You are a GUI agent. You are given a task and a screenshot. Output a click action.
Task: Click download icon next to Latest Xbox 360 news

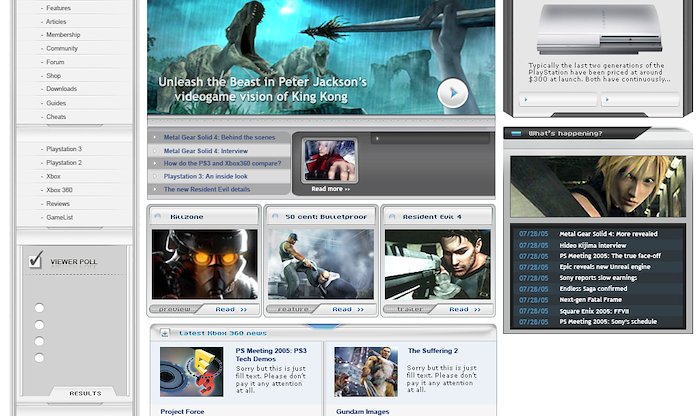pyautogui.click(x=165, y=333)
